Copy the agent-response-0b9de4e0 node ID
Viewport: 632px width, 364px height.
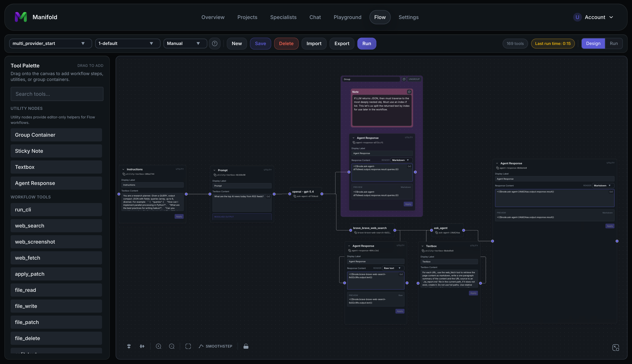coord(498,168)
